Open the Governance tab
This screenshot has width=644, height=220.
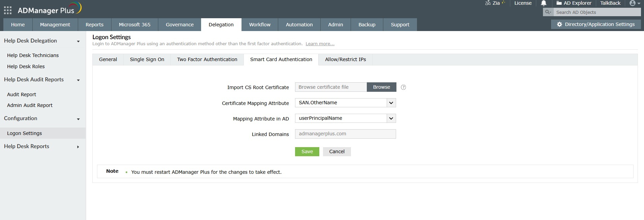pos(180,25)
